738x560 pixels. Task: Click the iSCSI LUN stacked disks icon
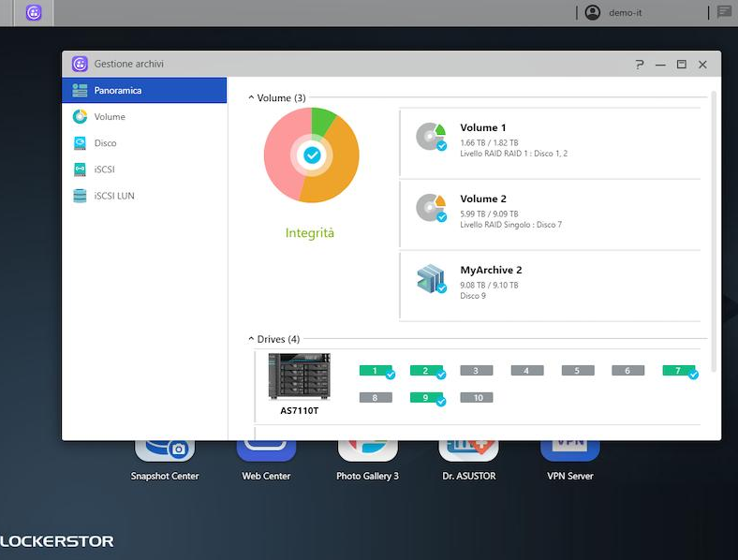[80, 196]
